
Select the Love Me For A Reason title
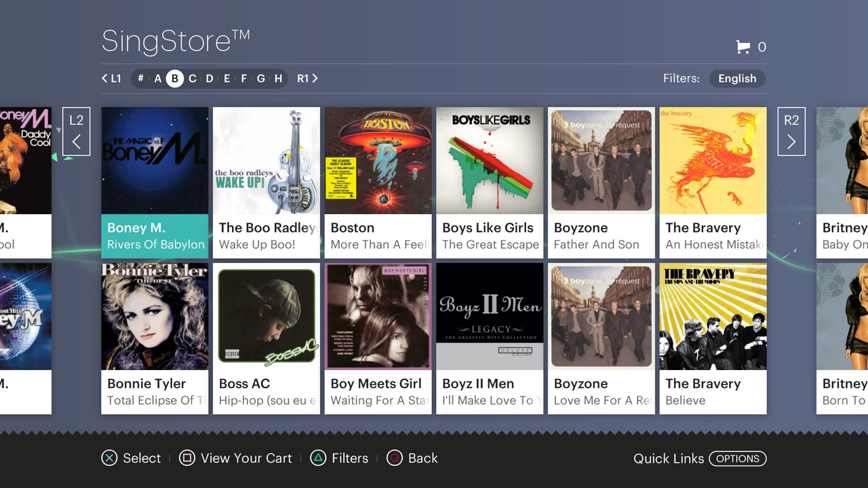pos(603,401)
